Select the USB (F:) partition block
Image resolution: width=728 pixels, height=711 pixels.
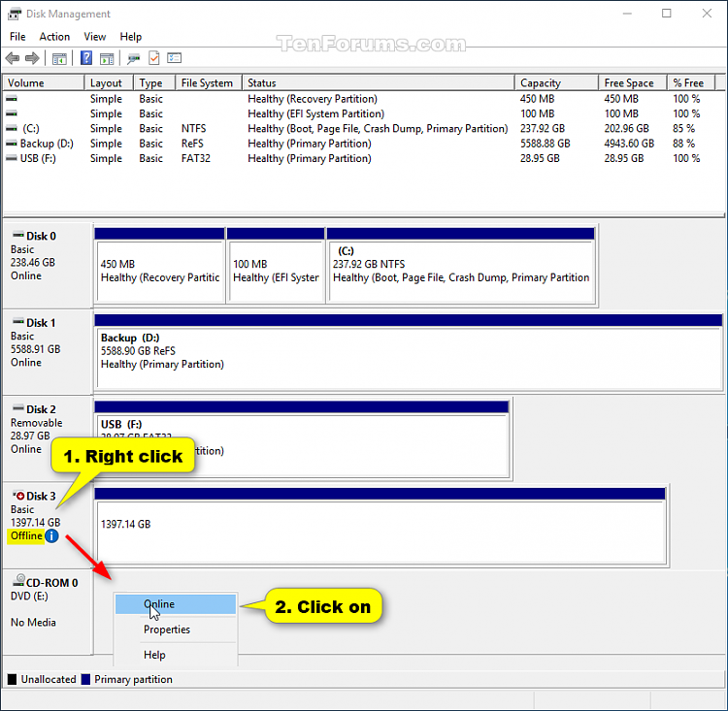point(302,438)
